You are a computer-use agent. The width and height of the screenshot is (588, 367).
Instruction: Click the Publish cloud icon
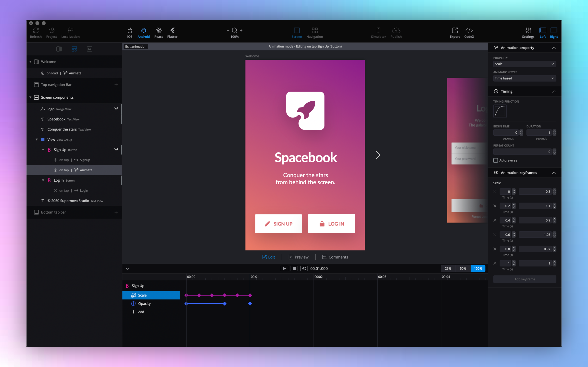(396, 30)
